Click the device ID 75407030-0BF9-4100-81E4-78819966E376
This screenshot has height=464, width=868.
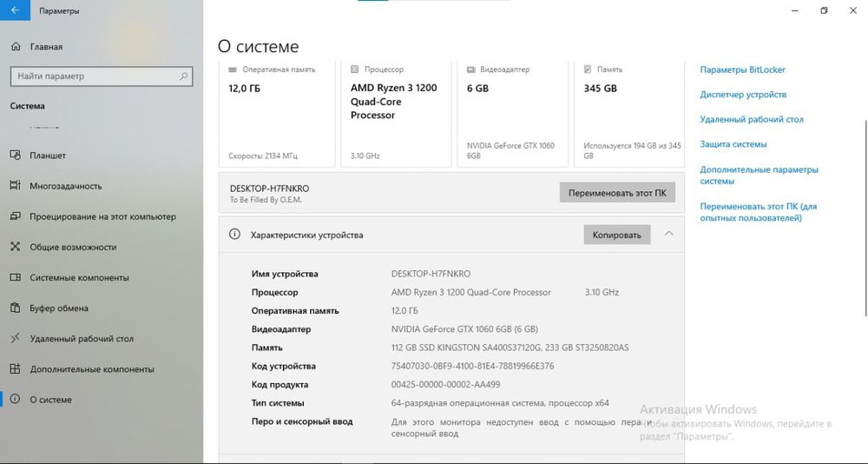[x=472, y=367]
